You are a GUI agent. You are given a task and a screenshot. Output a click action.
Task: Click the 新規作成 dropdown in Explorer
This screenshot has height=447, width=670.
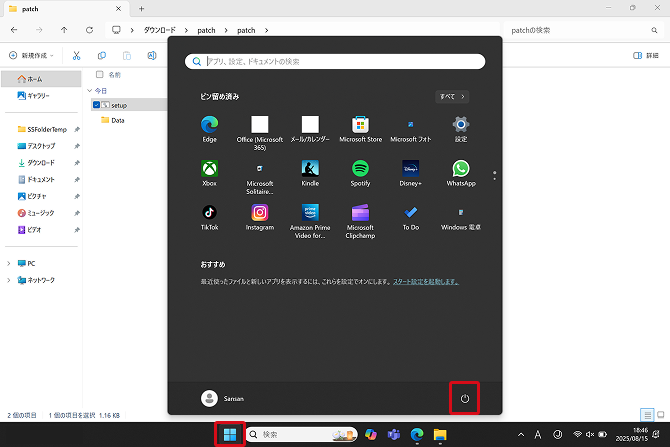pos(31,56)
